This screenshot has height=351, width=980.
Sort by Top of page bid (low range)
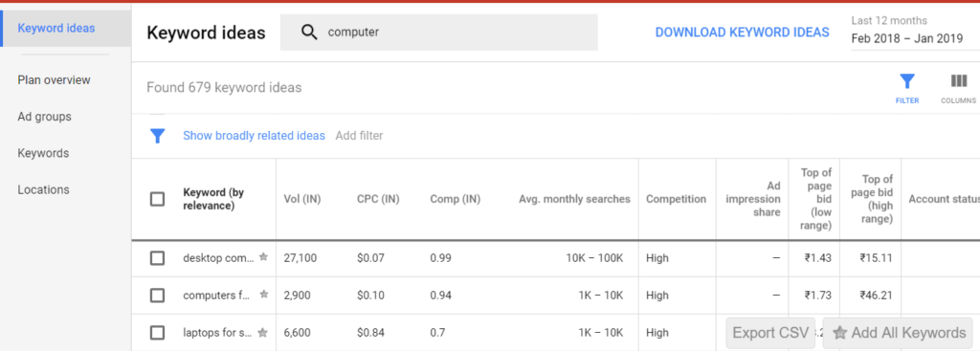click(816, 199)
